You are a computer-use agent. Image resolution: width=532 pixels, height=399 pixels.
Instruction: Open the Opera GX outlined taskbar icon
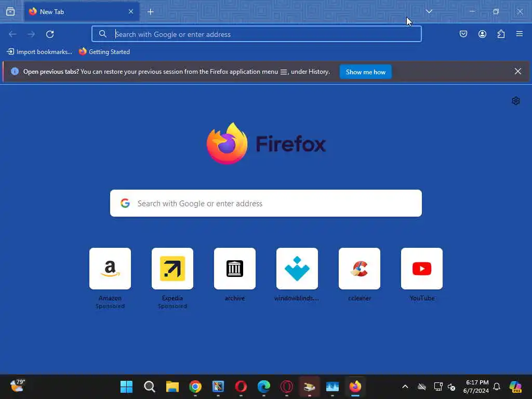287,387
